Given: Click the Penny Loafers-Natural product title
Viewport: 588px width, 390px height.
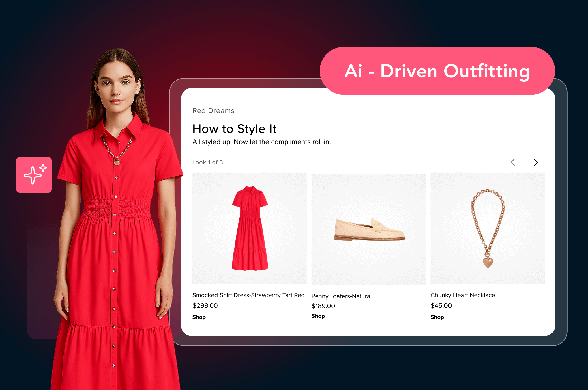Looking at the screenshot, I should 341,296.
